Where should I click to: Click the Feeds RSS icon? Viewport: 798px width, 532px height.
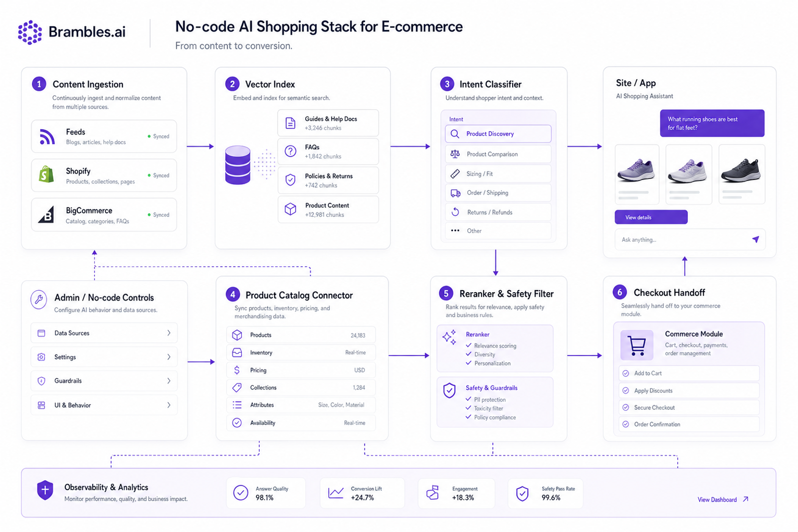point(47,137)
